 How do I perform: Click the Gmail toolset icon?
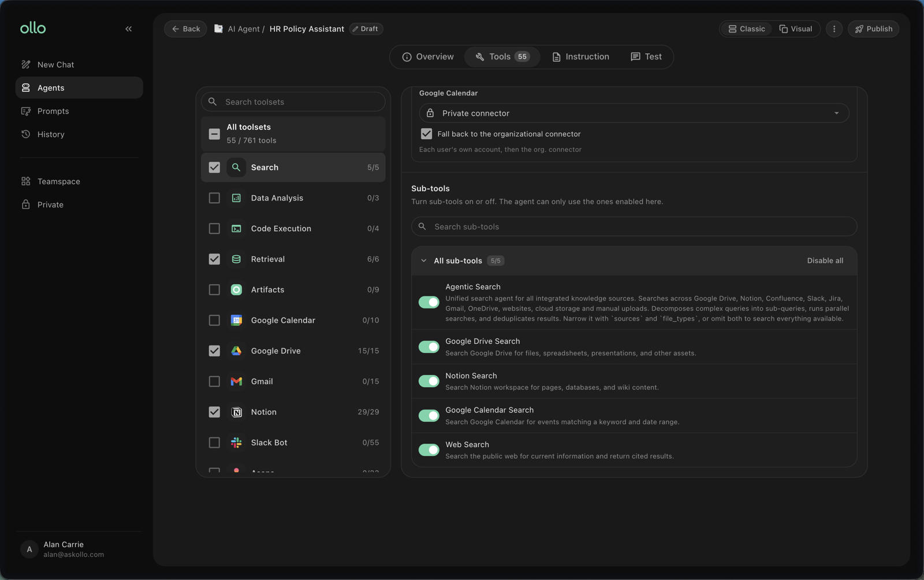236,382
